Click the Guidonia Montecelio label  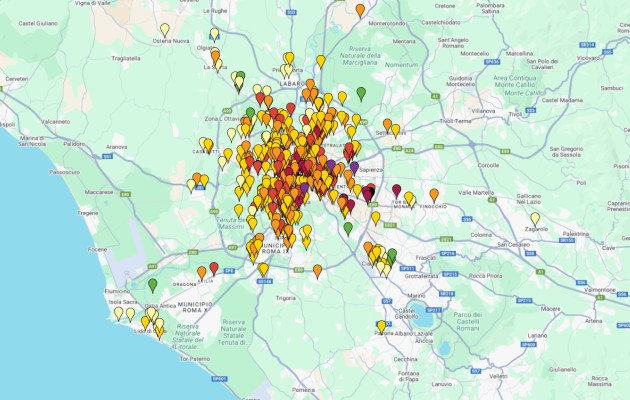coord(463,81)
